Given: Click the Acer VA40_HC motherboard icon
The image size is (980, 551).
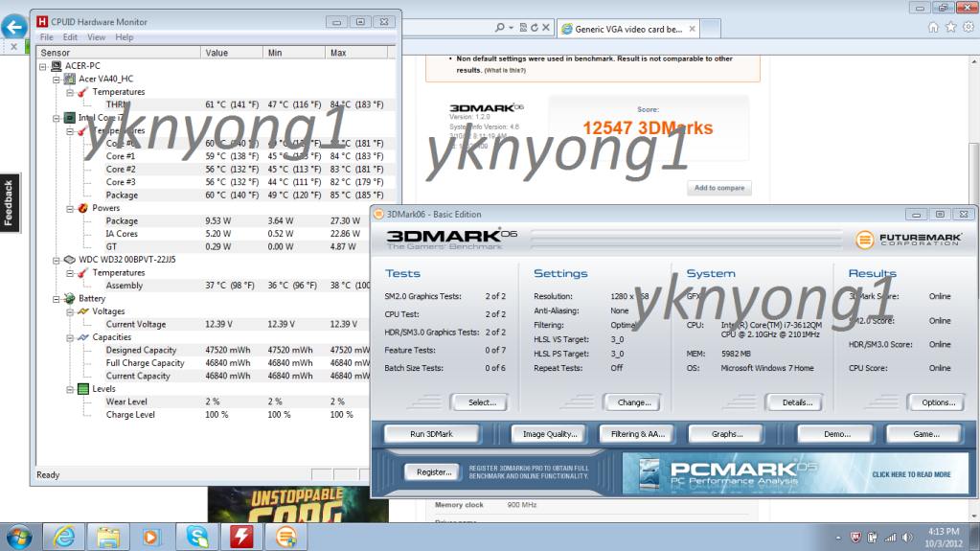Looking at the screenshot, I should (x=69, y=79).
